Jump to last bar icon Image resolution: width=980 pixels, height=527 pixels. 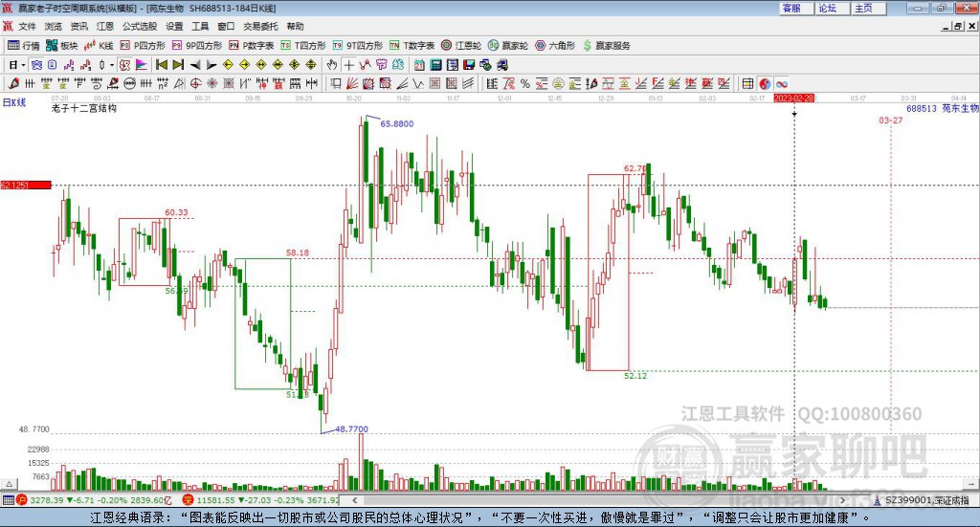click(x=178, y=64)
